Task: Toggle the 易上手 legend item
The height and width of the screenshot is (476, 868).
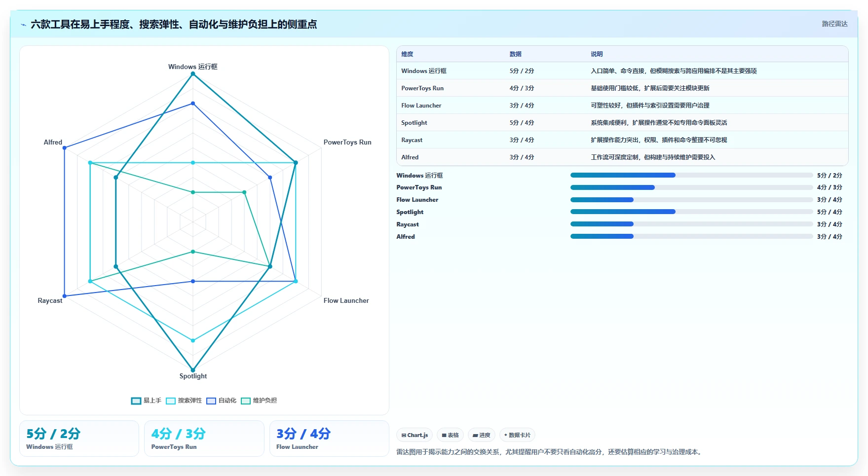Action: coord(146,401)
